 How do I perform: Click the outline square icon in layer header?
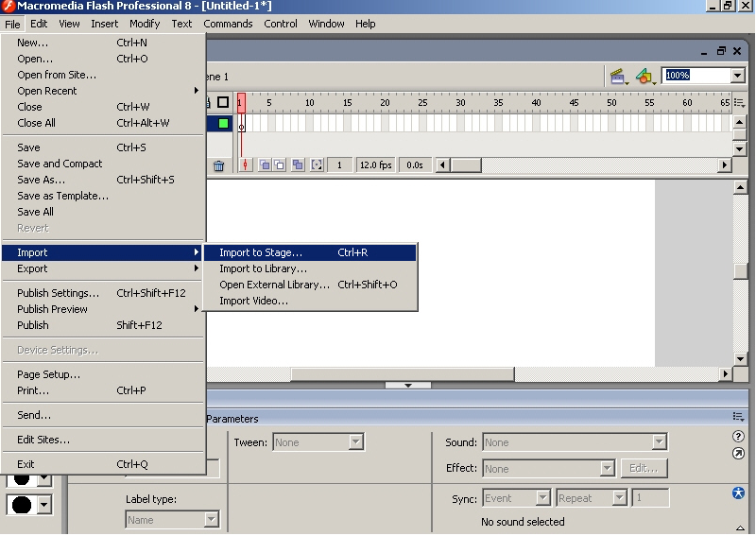click(x=223, y=102)
